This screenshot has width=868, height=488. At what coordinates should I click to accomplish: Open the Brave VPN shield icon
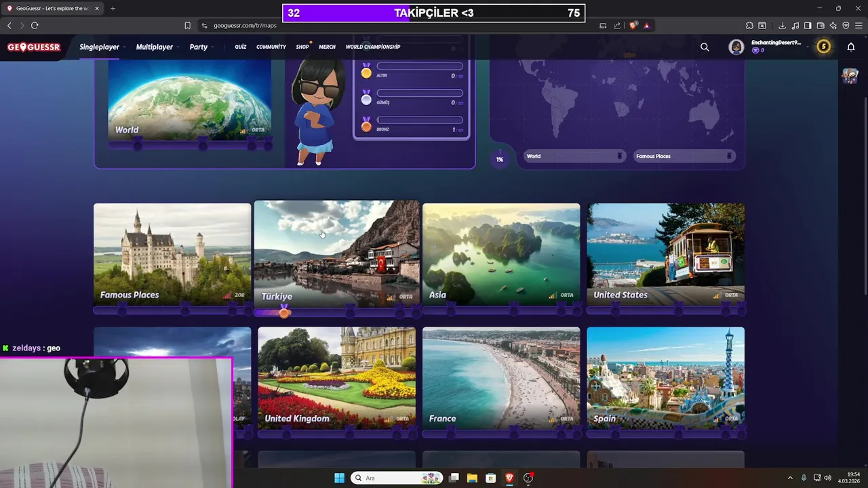pyautogui.click(x=846, y=26)
